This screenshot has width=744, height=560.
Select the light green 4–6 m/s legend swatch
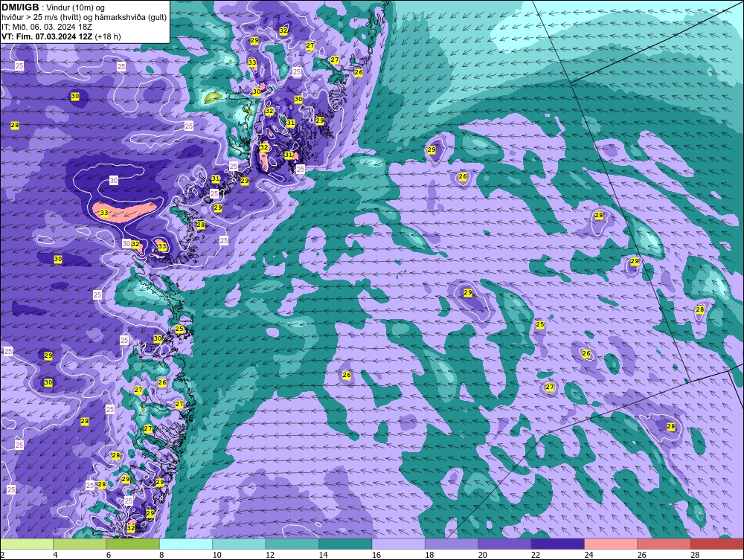point(80,544)
